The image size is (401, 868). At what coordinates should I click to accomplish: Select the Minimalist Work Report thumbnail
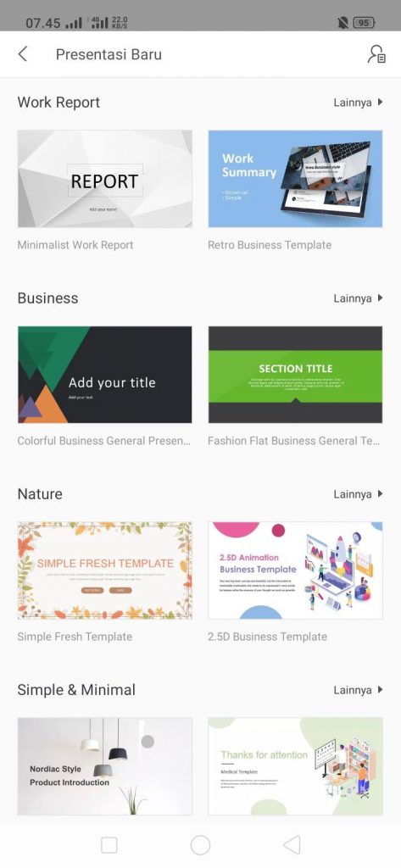105,179
